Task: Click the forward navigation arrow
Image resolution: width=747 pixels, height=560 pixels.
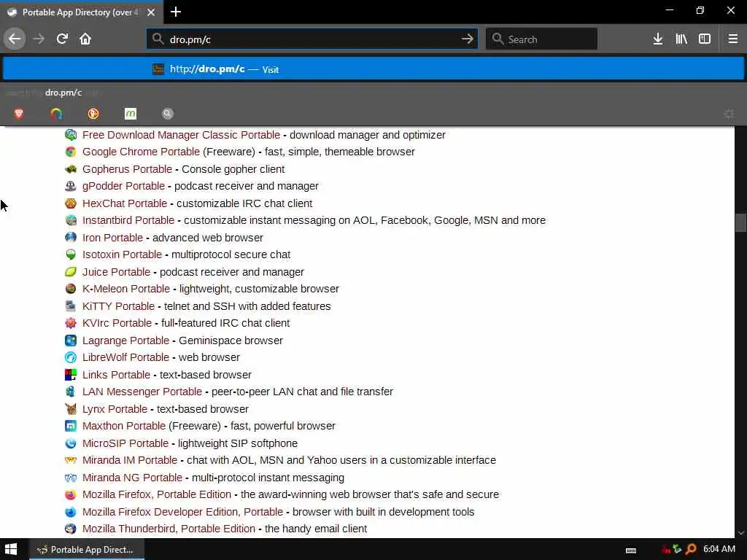Action: [39, 39]
